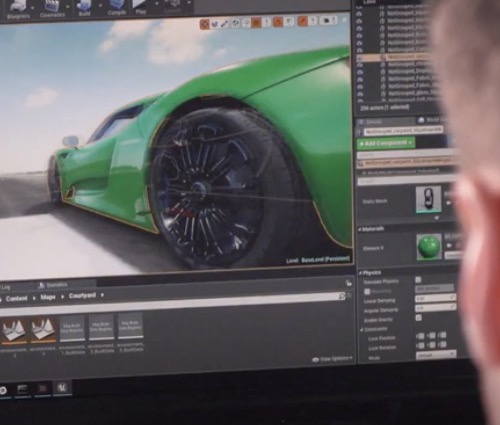Screen dimensions: 500x425
Task: Uncheck the Enable Gravity checkbox
Action: click(418, 318)
